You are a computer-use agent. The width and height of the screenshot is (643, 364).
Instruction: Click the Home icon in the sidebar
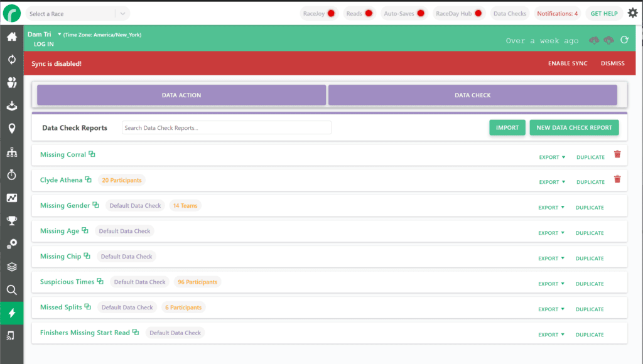11,37
